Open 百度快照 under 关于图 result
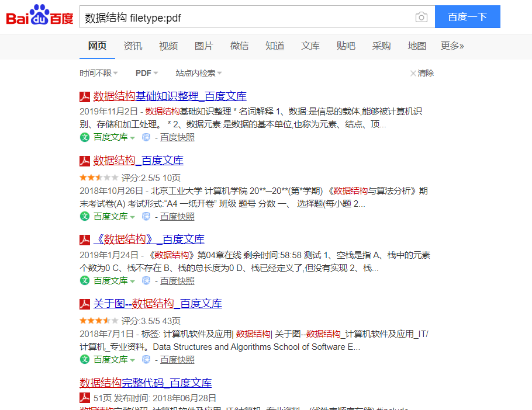This screenshot has height=410, width=532. (177, 360)
